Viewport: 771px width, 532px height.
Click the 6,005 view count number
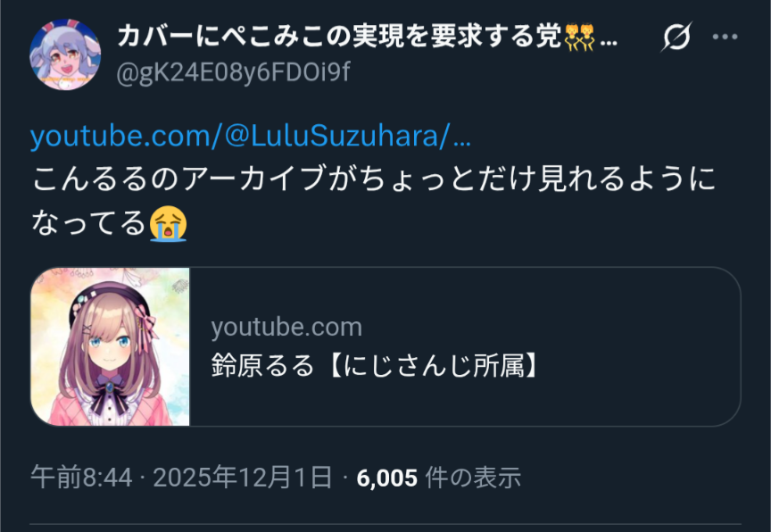[x=387, y=478]
